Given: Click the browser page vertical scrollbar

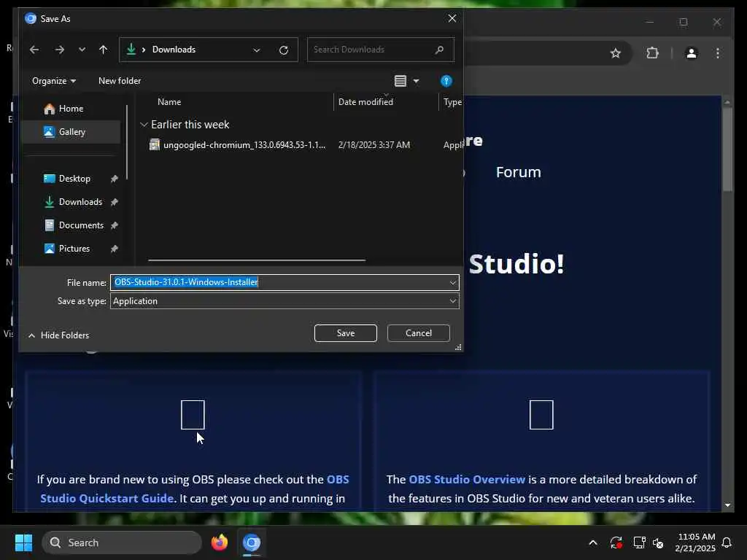Looking at the screenshot, I should (x=727, y=149).
